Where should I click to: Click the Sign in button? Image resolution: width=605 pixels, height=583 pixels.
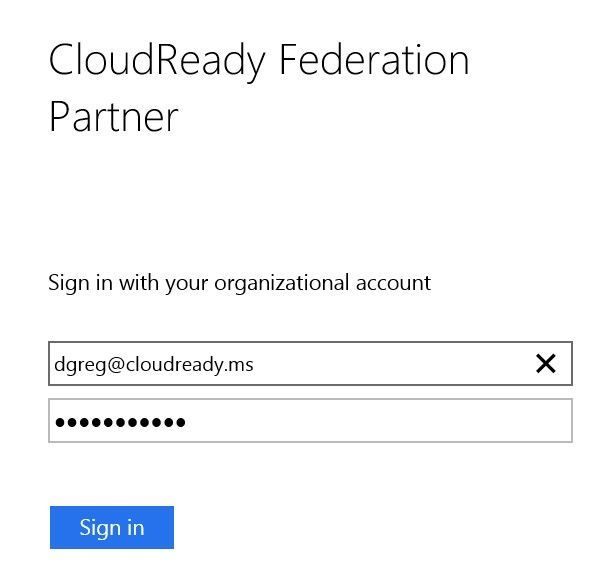tap(112, 527)
